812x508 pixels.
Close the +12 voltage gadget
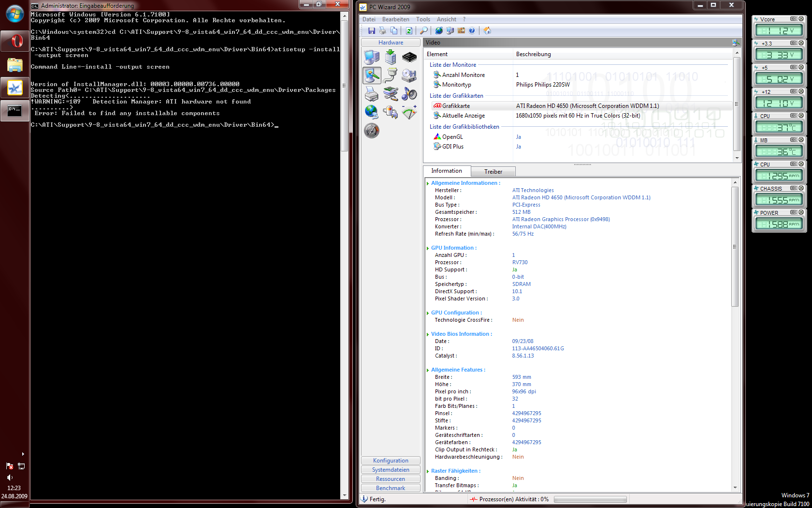click(x=801, y=91)
